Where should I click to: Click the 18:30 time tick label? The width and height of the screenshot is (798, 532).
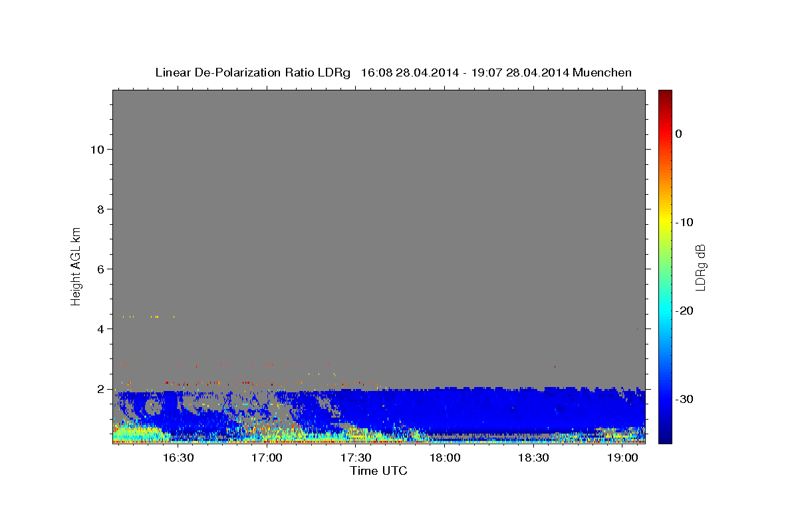(533, 458)
